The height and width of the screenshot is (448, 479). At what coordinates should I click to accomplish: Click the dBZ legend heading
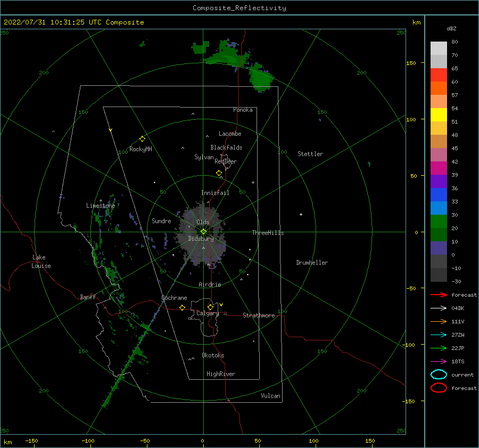[x=451, y=28]
